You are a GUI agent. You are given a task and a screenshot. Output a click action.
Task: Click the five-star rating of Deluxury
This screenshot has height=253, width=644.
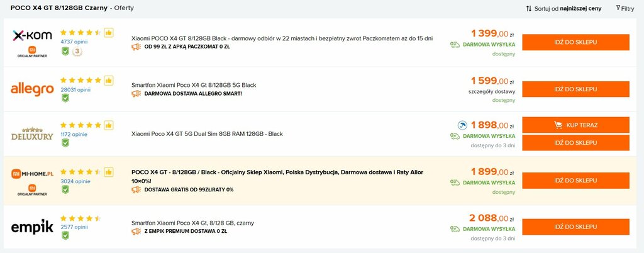[80, 125]
